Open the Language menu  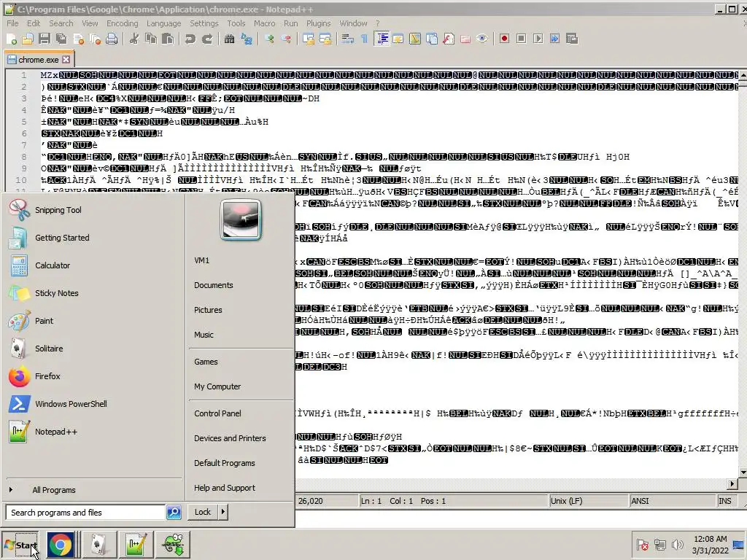tap(163, 23)
